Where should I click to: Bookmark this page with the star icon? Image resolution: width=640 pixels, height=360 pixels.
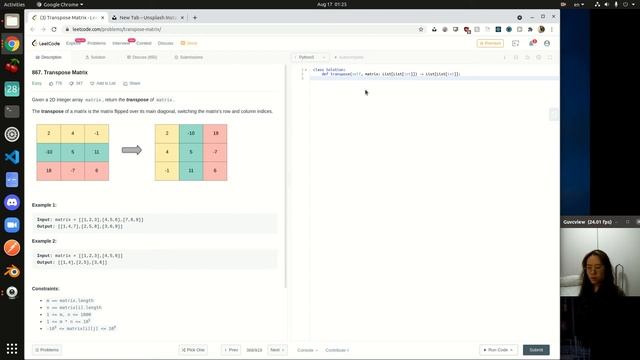coord(421,29)
